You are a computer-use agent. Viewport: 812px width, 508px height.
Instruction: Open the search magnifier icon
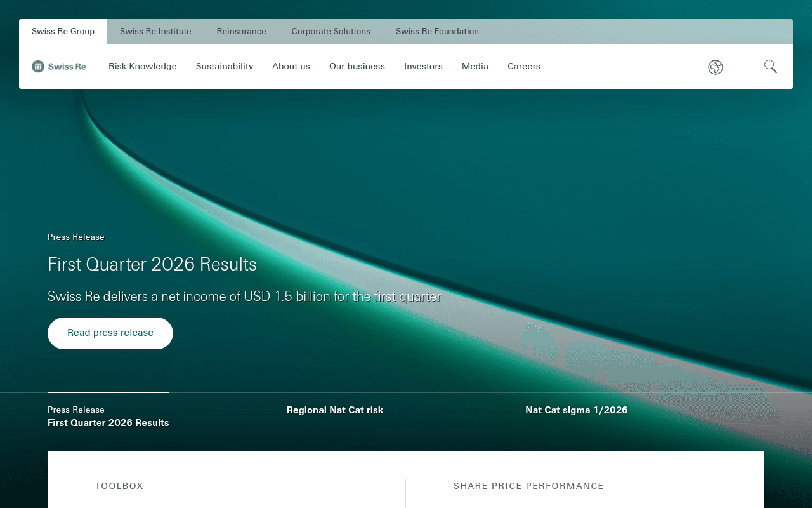point(771,66)
